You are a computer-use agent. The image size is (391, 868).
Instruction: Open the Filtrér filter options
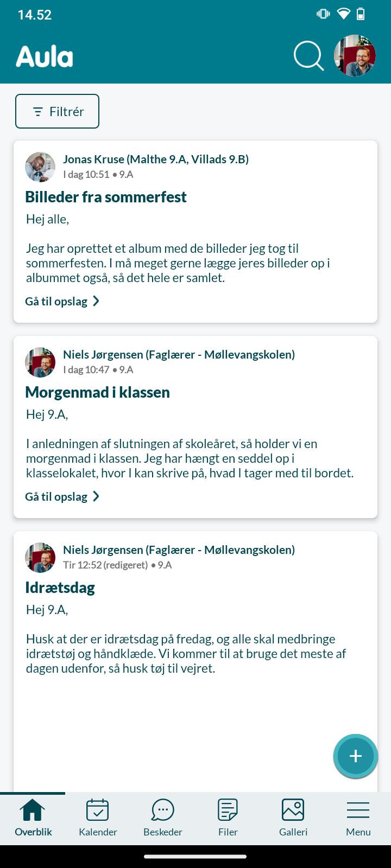tap(57, 111)
